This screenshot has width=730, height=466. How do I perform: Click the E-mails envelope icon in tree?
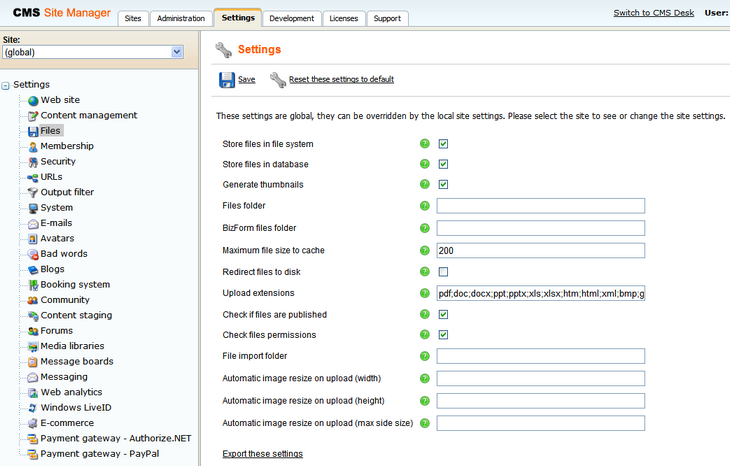33,223
